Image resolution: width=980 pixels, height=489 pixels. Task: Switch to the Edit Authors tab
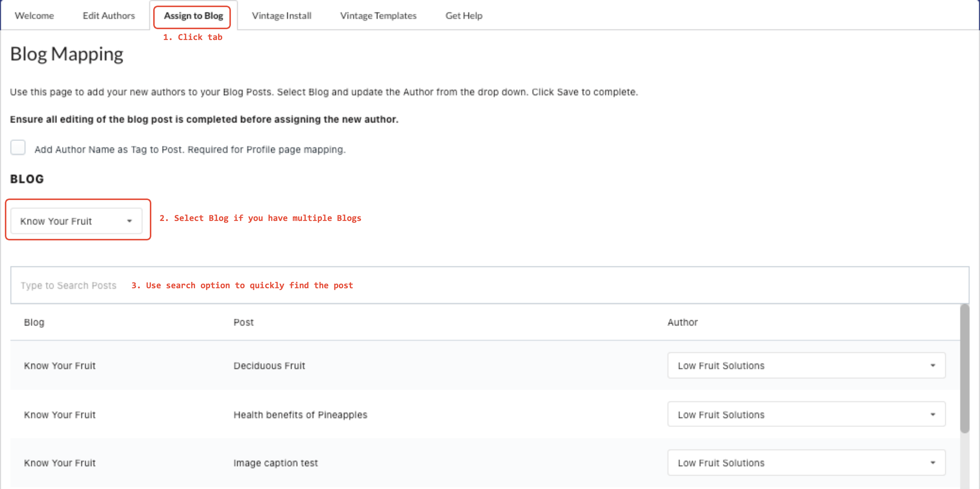(109, 16)
